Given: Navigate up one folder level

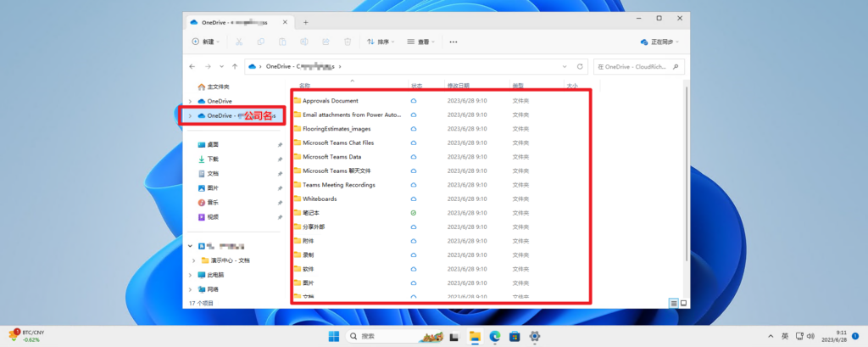Looking at the screenshot, I should click(x=234, y=65).
